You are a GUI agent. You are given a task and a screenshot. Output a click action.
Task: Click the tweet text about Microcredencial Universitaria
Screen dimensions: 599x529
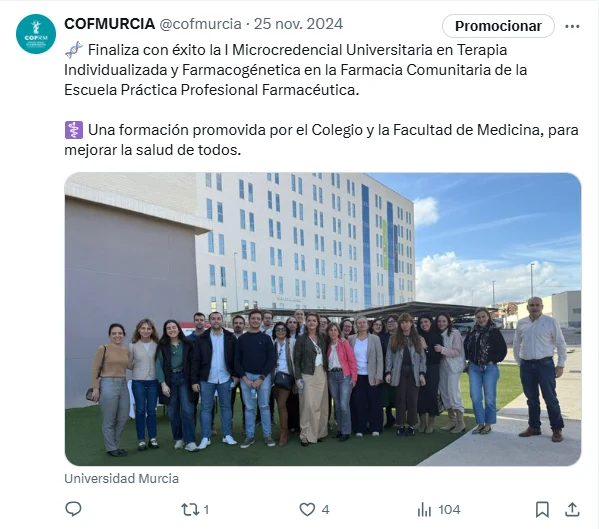(296, 70)
